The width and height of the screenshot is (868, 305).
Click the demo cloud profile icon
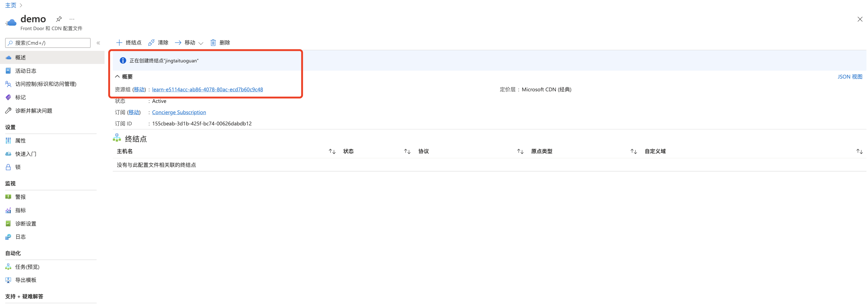pos(11,23)
